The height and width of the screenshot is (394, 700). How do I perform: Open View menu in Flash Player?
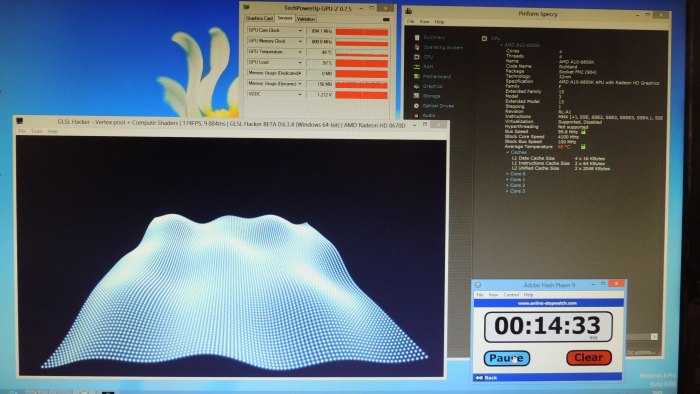click(x=493, y=295)
